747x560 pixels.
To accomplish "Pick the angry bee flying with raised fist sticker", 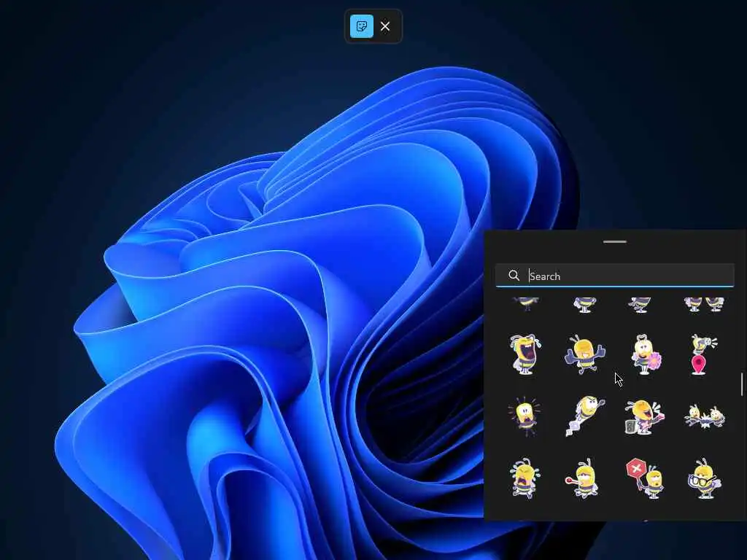I will pos(584,416).
